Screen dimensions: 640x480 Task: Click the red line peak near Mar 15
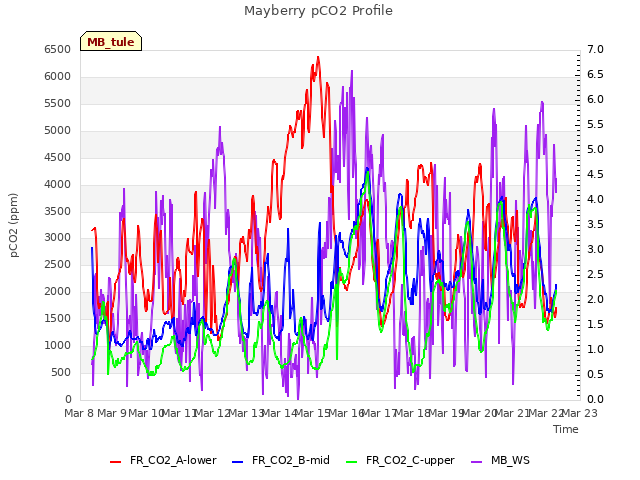click(318, 57)
